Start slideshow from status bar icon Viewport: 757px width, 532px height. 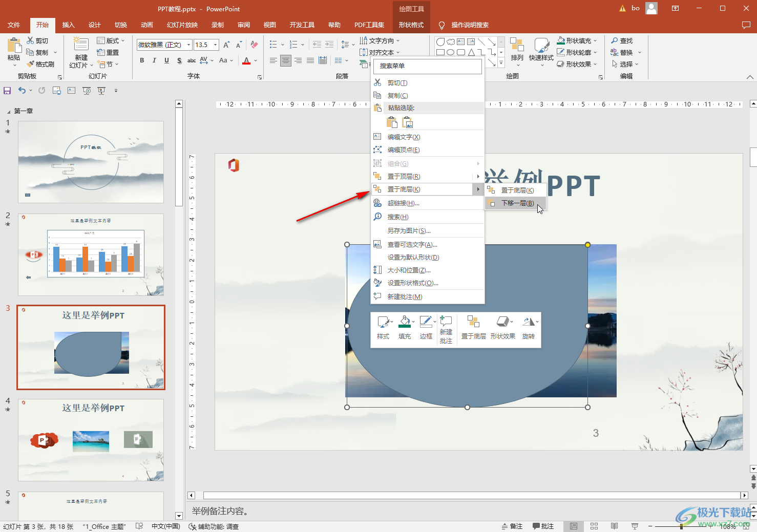coord(635,526)
